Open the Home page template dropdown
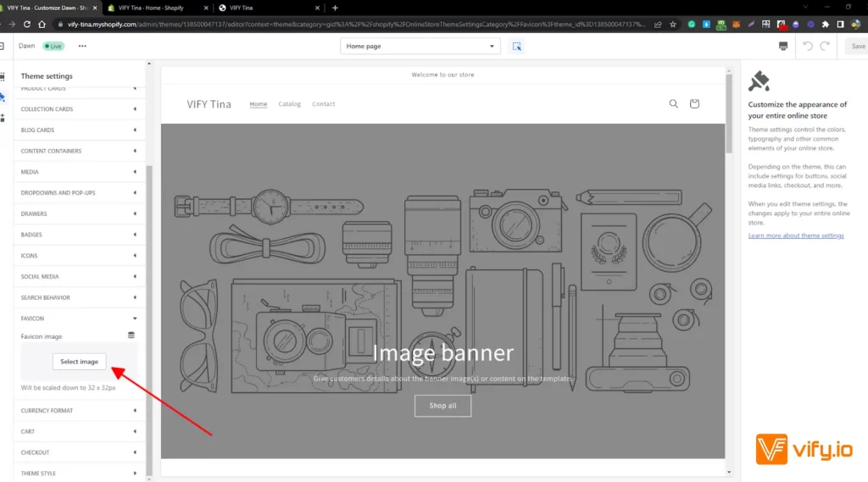This screenshot has height=482, width=868. point(420,47)
